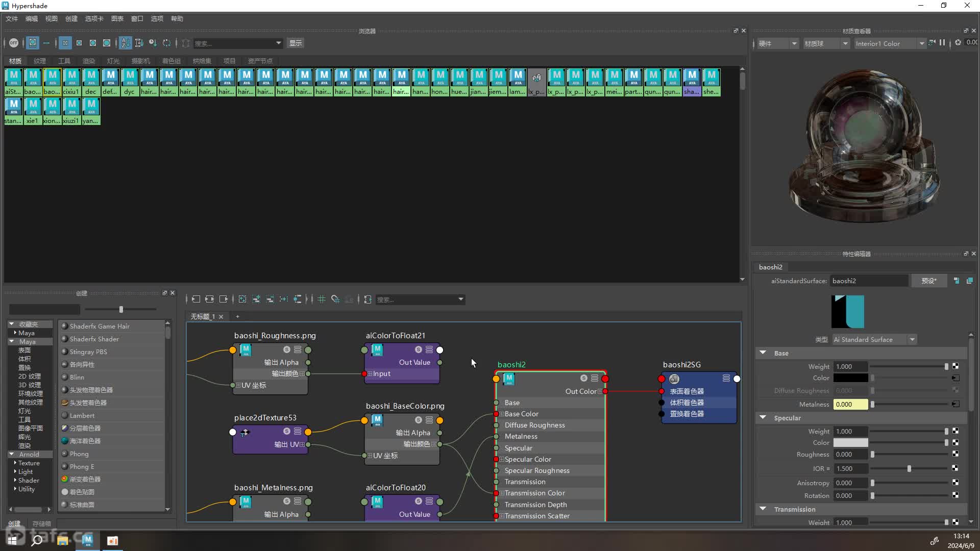The width and height of the screenshot is (980, 551).
Task: Click the black Base Color swatch
Action: tap(850, 378)
